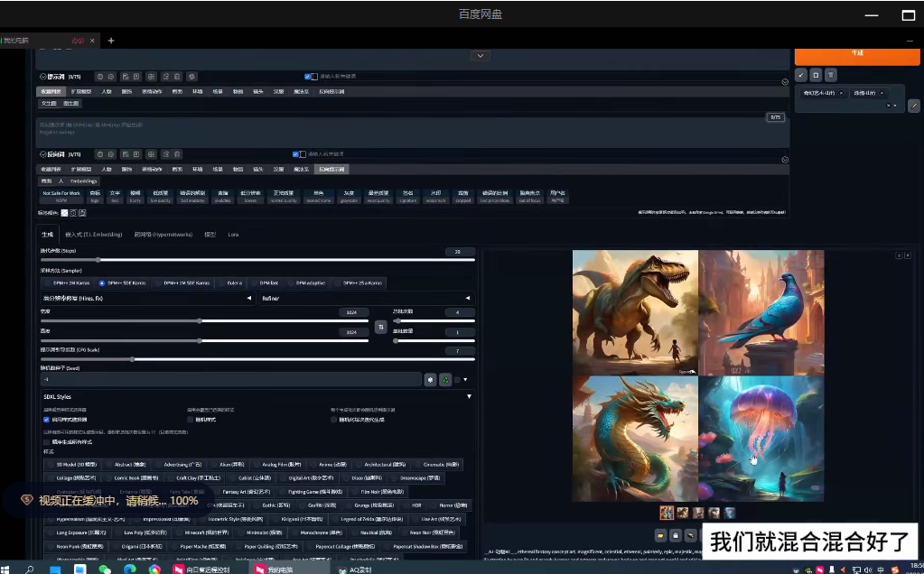Toggle the checked SDXL style selector checkbox

[x=46, y=420]
